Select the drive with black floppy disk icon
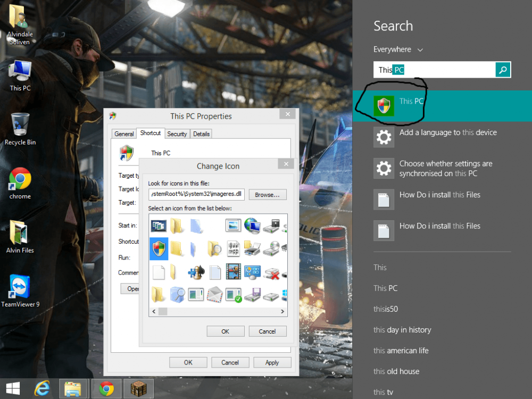 (x=271, y=226)
